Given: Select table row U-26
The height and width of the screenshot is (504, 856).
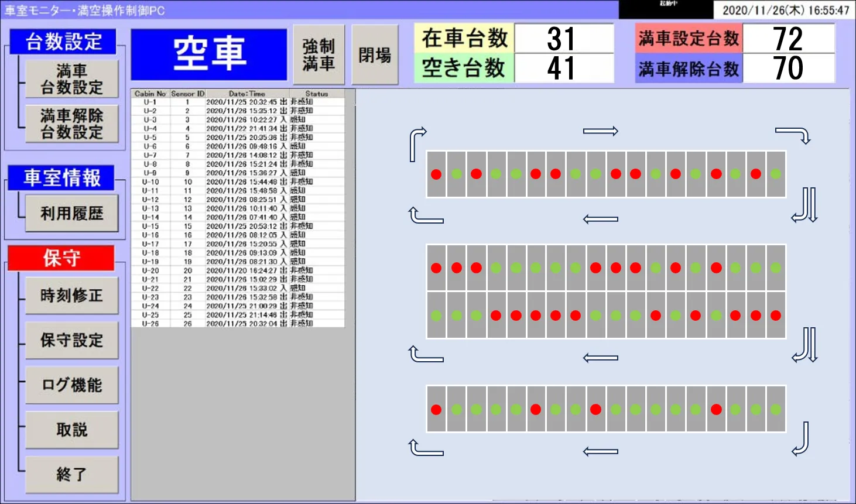Looking at the screenshot, I should tap(238, 323).
